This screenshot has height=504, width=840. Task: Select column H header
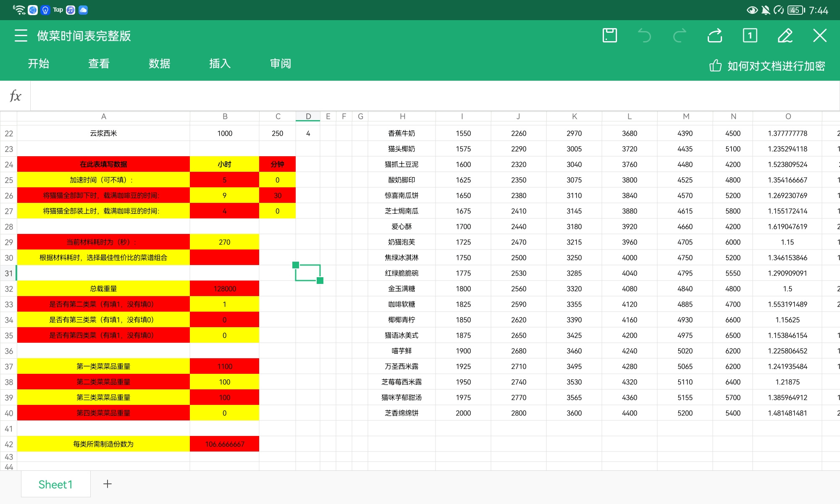402,116
